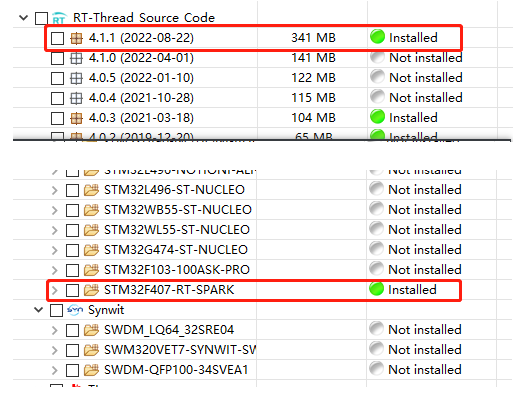Viewport: 527px width, 399px height.
Task: Collapse the RT-Thread Source Code group
Action: coord(24,17)
